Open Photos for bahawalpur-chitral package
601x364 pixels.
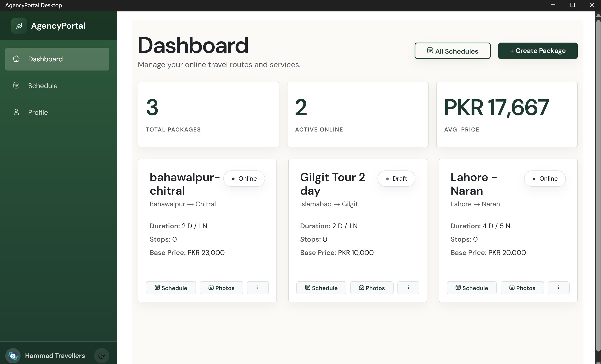tap(221, 288)
